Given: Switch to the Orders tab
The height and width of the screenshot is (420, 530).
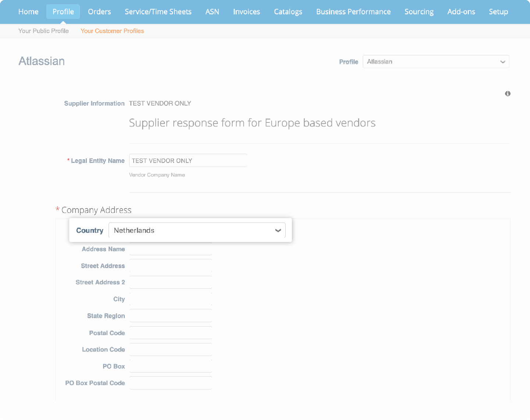Looking at the screenshot, I should [99, 11].
